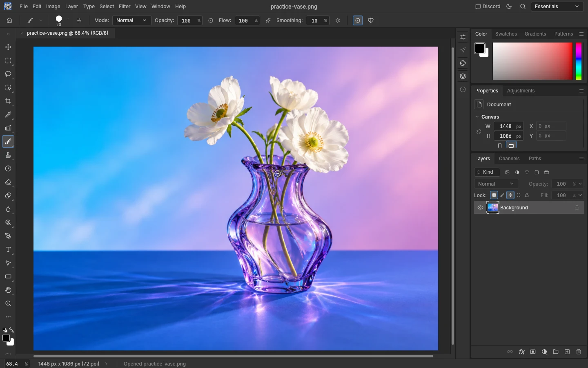
Task: Select the Rectangle shape tool
Action: click(x=8, y=277)
